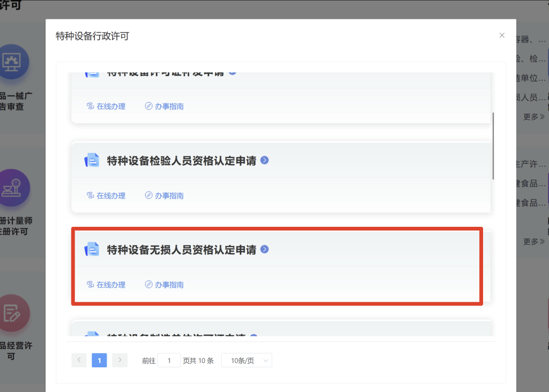Focus the 前往 page number input
This screenshot has height=392, width=549.
[169, 360]
